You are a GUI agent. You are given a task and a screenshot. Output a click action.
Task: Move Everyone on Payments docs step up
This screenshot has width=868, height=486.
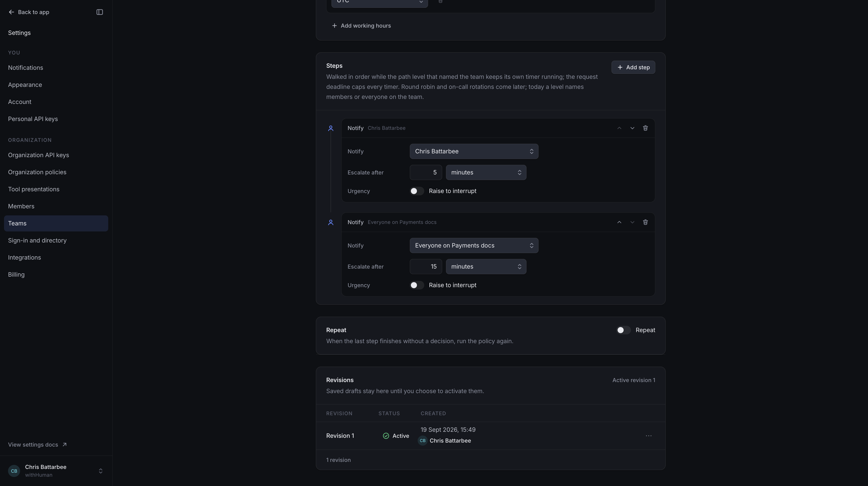[619, 222]
